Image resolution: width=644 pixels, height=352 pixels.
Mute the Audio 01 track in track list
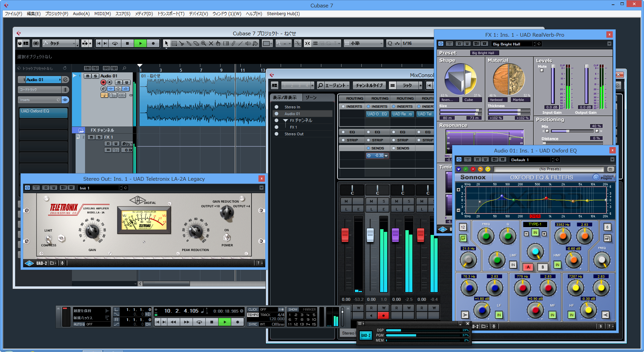pyautogui.click(x=88, y=76)
